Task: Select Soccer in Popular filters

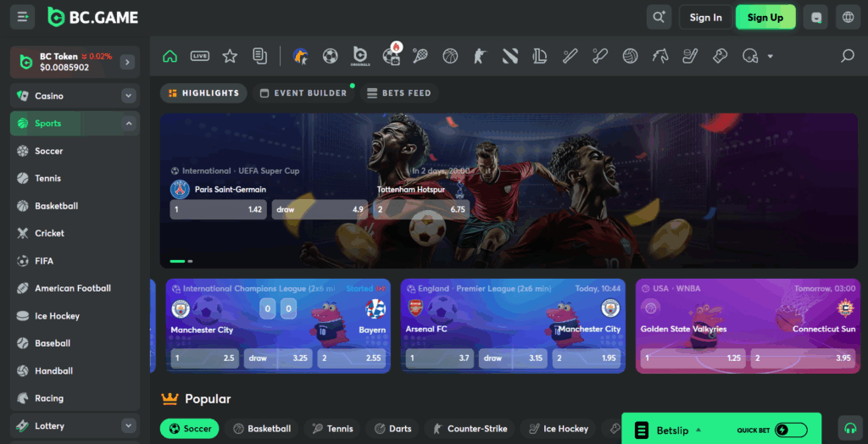Action: tap(190, 429)
